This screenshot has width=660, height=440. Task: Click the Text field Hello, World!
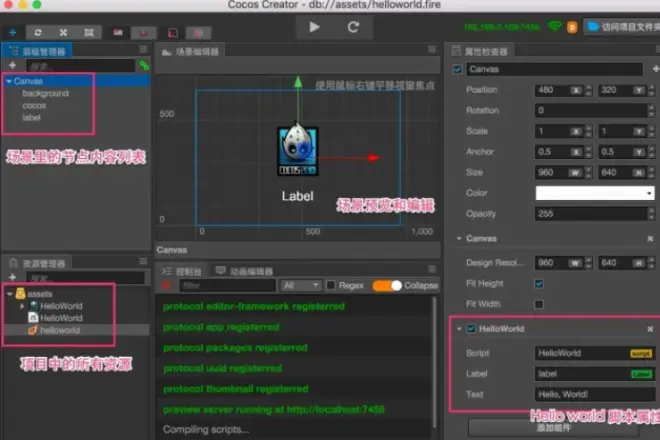[x=595, y=395]
